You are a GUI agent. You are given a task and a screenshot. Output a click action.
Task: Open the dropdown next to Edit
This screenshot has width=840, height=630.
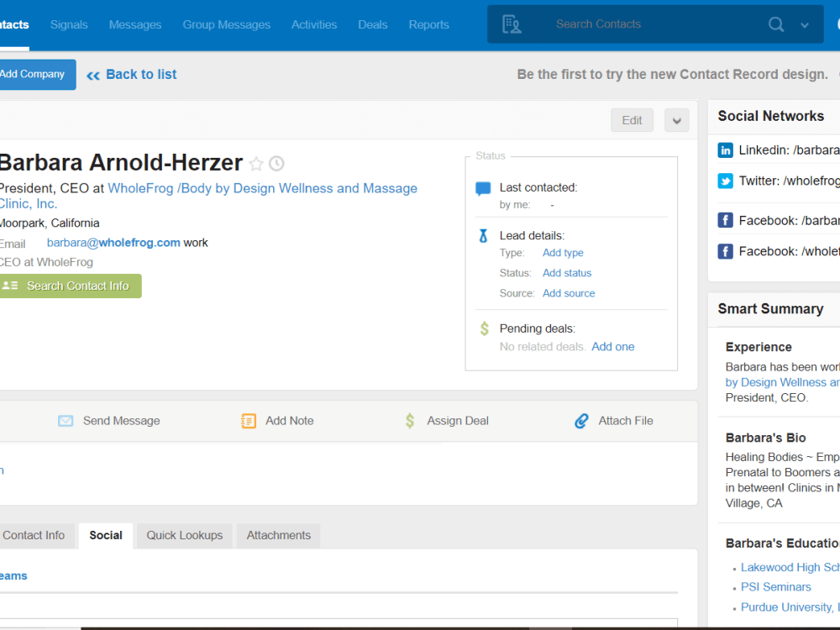point(676,120)
